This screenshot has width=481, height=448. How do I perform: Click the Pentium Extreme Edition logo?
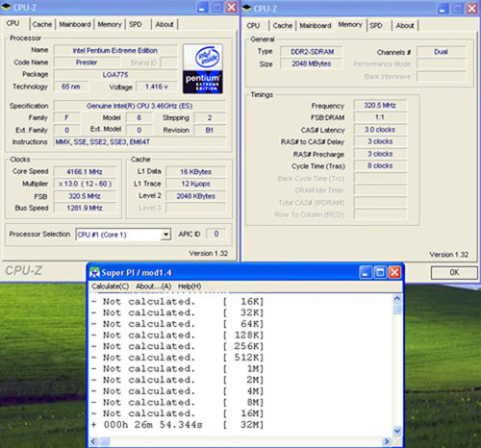point(203,69)
